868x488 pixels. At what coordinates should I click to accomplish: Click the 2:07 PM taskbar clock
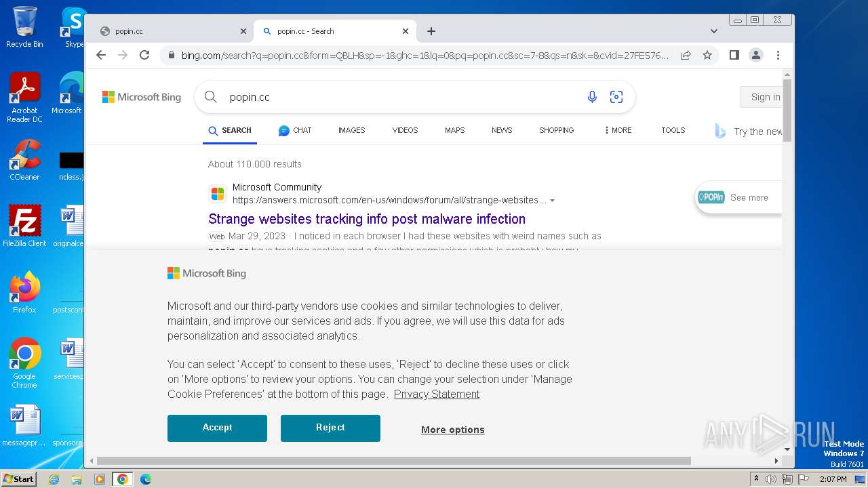coord(833,479)
